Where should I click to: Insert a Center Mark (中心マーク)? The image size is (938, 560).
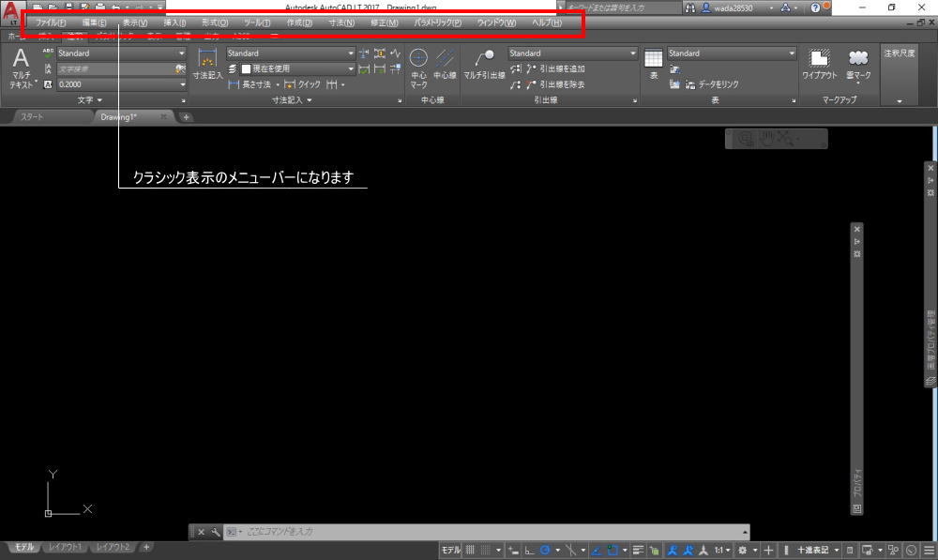[x=418, y=68]
